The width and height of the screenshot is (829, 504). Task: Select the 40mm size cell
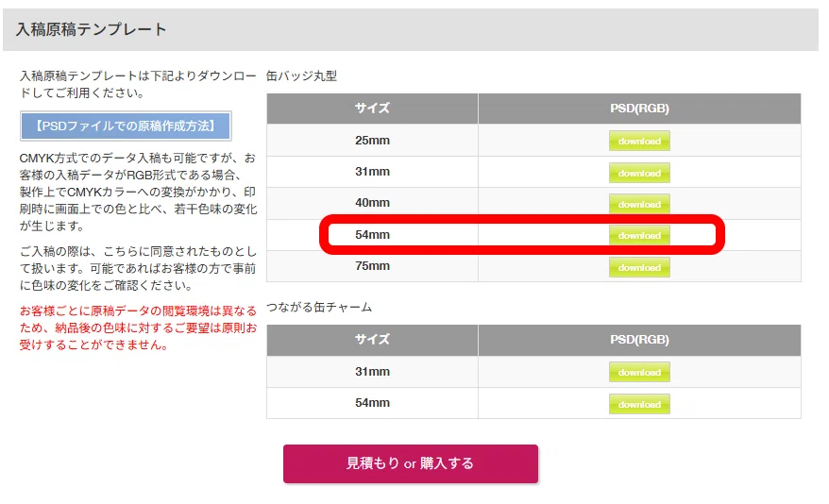pyautogui.click(x=372, y=203)
